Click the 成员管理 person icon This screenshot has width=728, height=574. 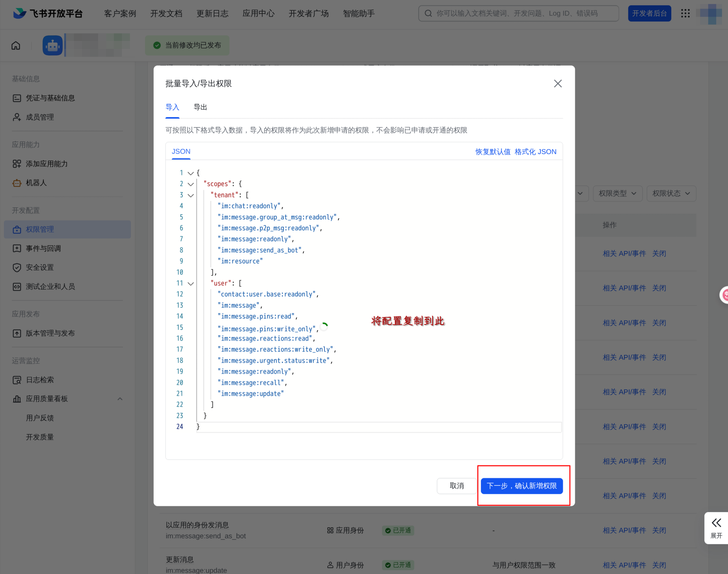click(x=17, y=117)
